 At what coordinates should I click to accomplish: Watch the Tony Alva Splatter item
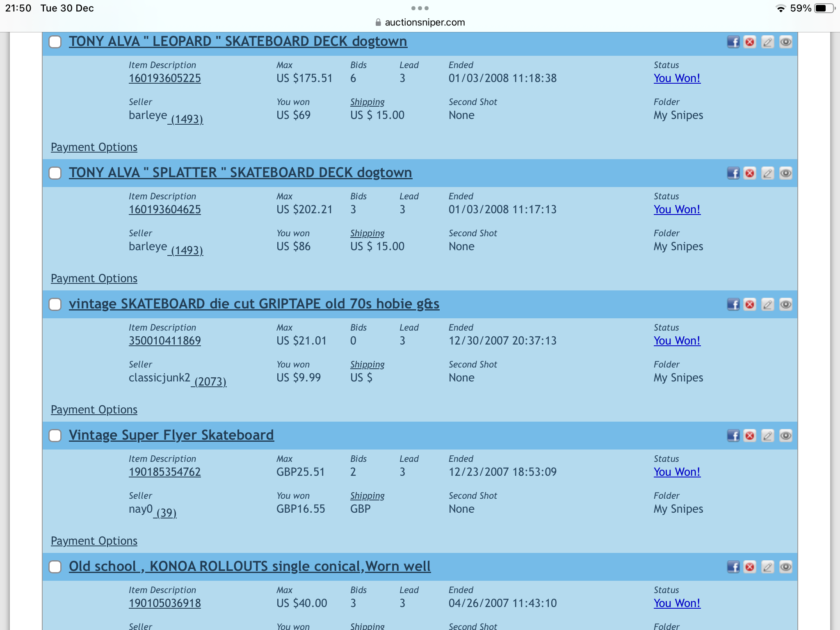click(785, 173)
